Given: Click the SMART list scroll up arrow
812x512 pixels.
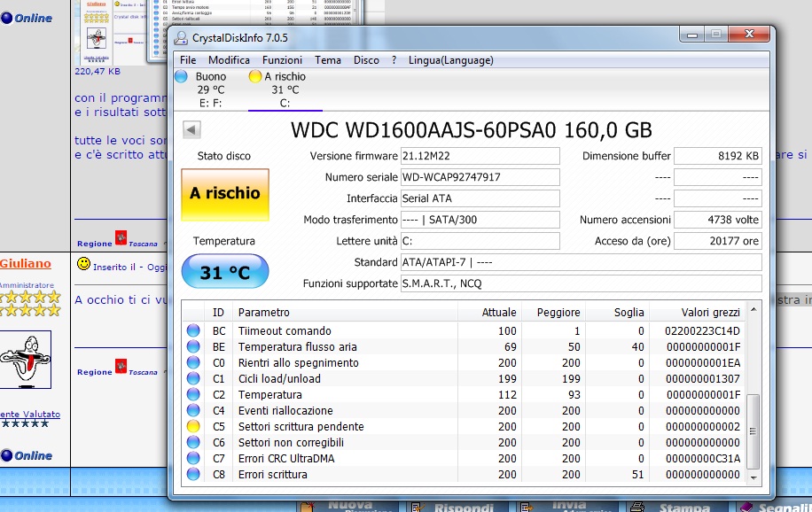Looking at the screenshot, I should click(x=753, y=309).
